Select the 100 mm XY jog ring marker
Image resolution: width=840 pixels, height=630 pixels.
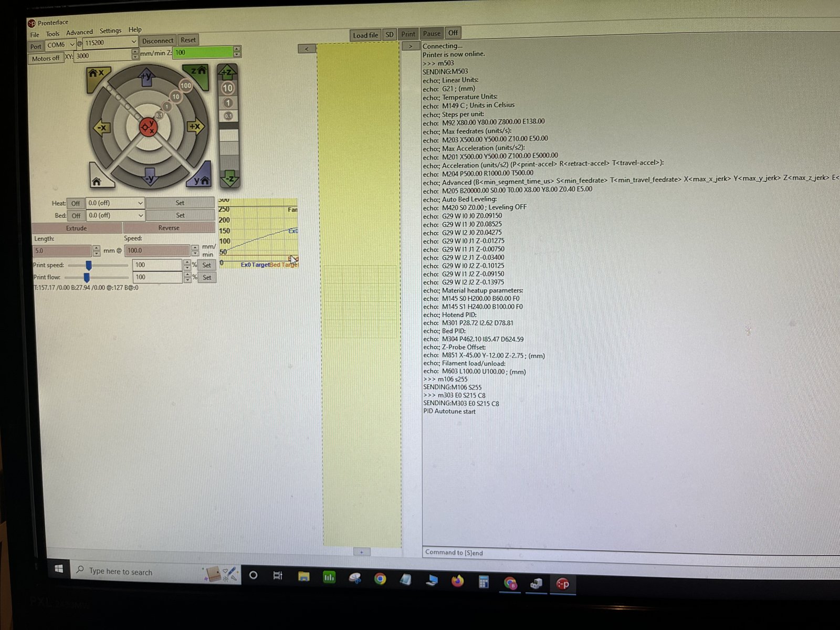point(185,86)
